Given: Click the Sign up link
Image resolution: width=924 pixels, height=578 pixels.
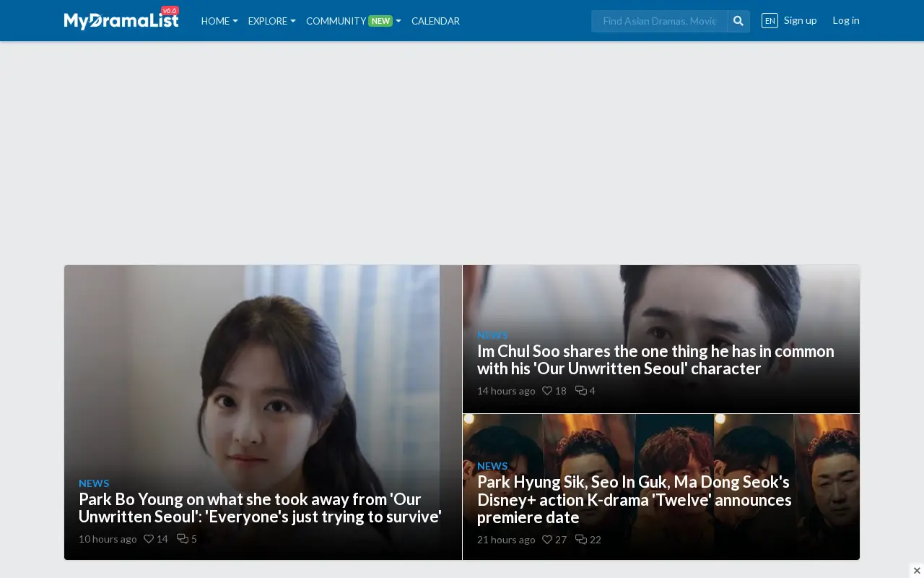Looking at the screenshot, I should click(x=800, y=20).
